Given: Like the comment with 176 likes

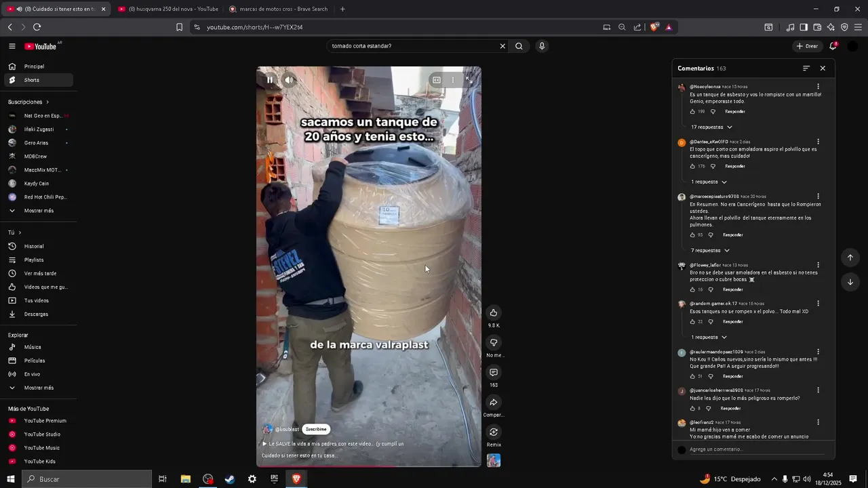Looking at the screenshot, I should coord(692,167).
